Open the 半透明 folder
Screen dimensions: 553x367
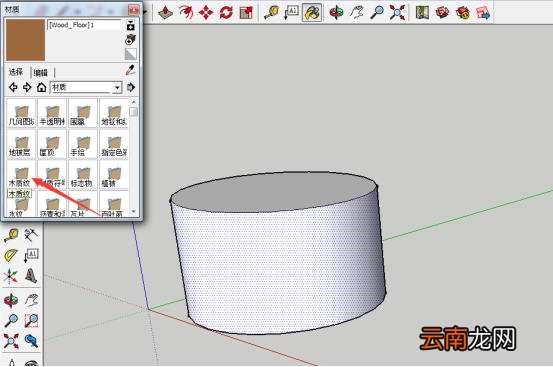point(52,114)
